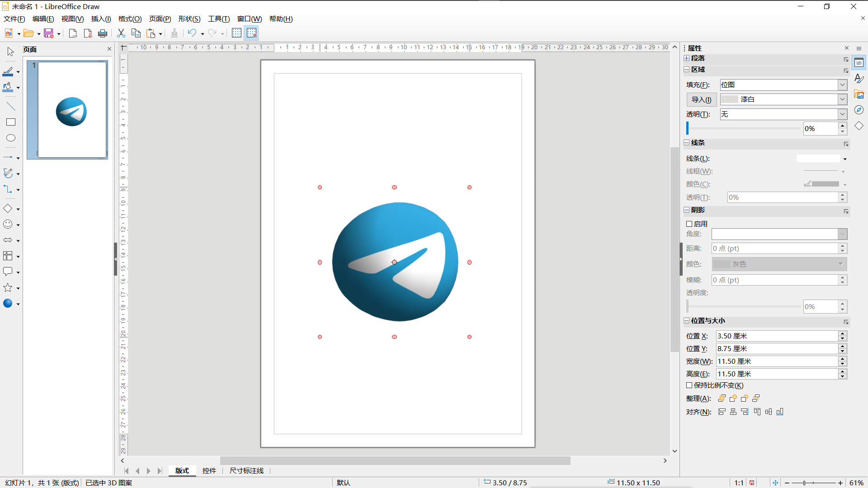Select the basic shapes diamond tool
Screen dimensions: 868x488
click(x=8, y=208)
